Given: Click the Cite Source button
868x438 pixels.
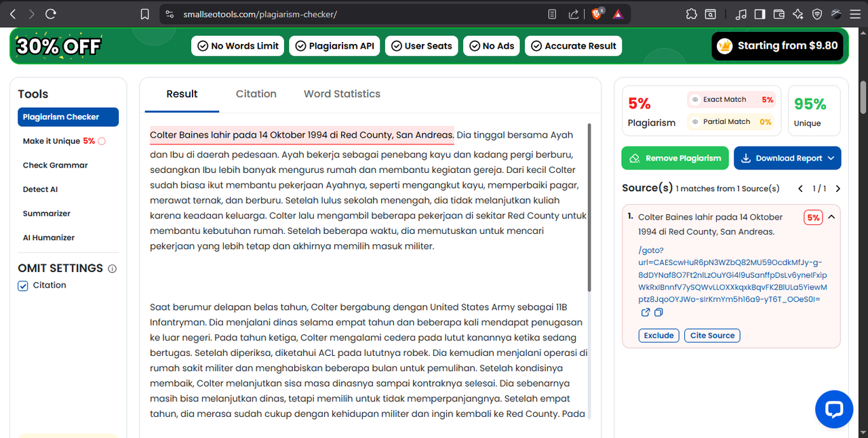Looking at the screenshot, I should (712, 336).
